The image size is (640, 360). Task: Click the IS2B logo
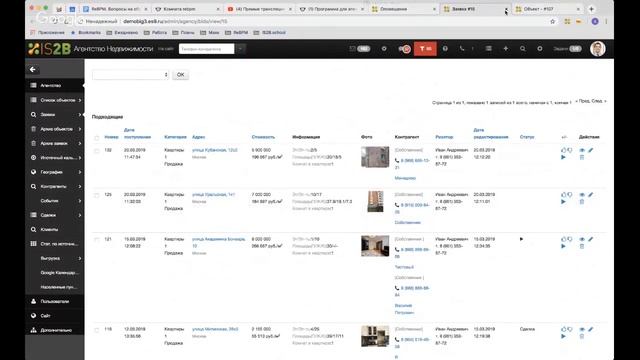click(49, 49)
